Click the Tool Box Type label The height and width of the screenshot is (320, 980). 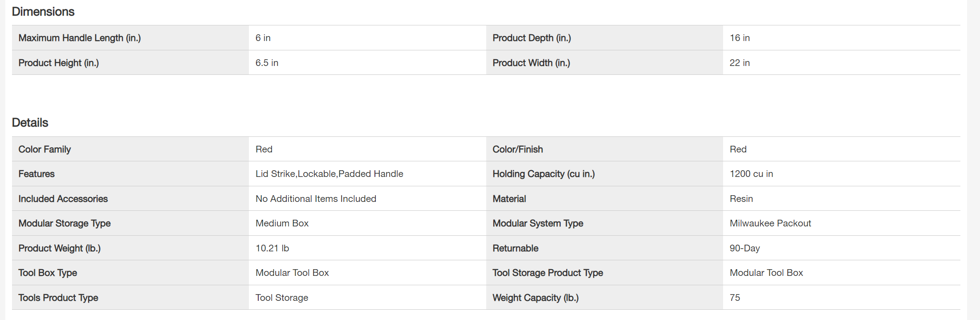(48, 273)
